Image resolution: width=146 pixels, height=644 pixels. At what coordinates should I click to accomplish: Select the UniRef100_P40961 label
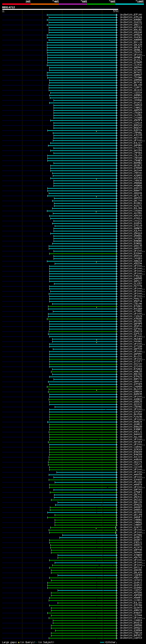131,342
